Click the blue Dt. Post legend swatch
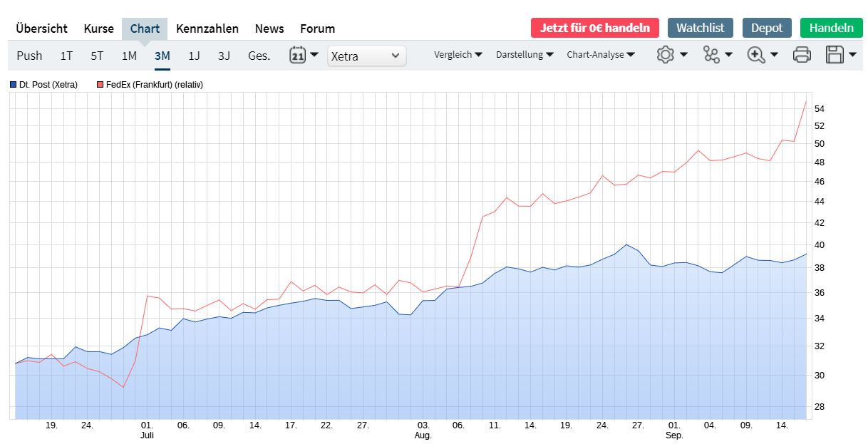 point(13,85)
